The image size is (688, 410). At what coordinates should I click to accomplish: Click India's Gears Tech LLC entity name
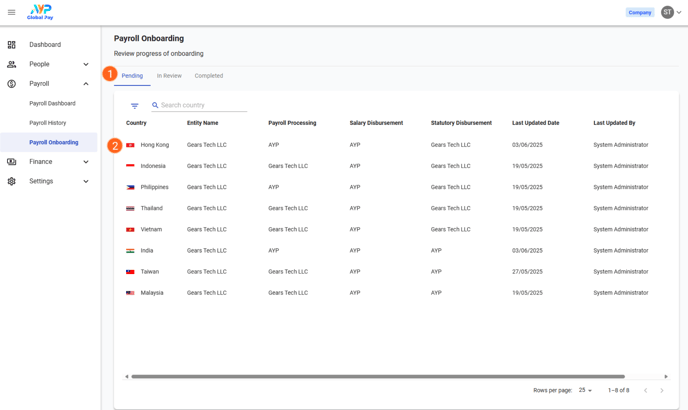207,251
